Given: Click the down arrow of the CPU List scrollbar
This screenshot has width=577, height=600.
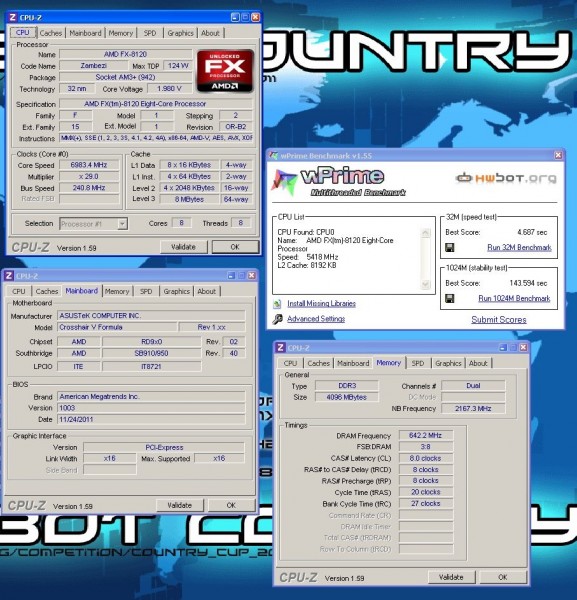Looking at the screenshot, I should coord(425,284).
